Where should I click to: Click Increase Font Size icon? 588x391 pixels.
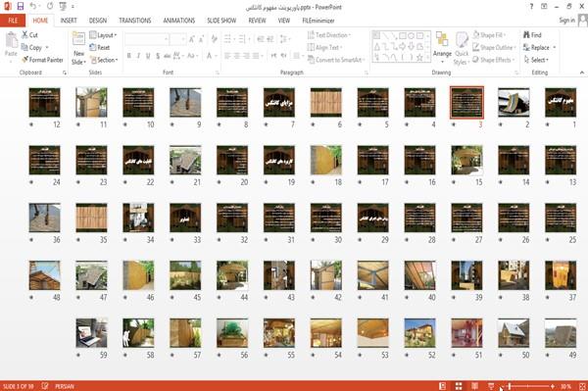[192, 39]
